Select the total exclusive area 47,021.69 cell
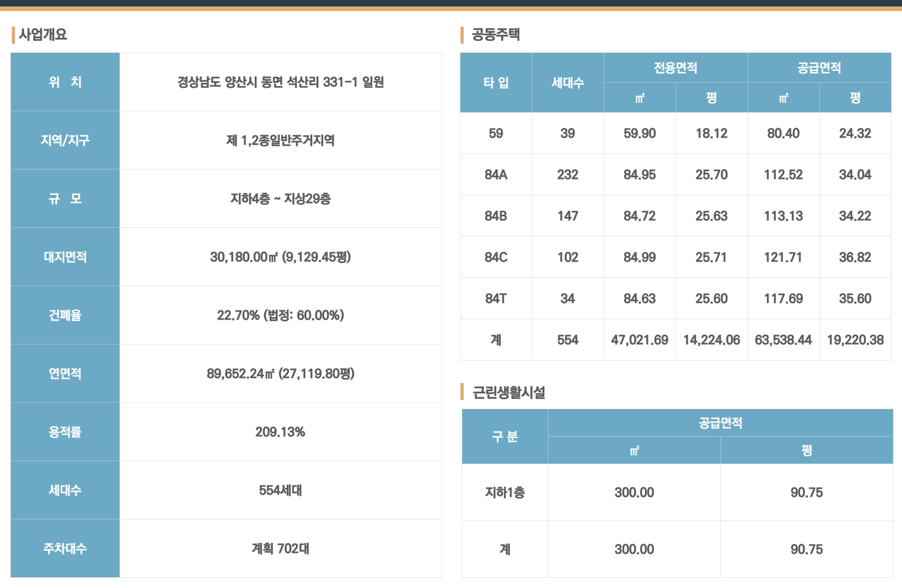Screen dimensions: 902x588 pyautogui.click(x=639, y=340)
